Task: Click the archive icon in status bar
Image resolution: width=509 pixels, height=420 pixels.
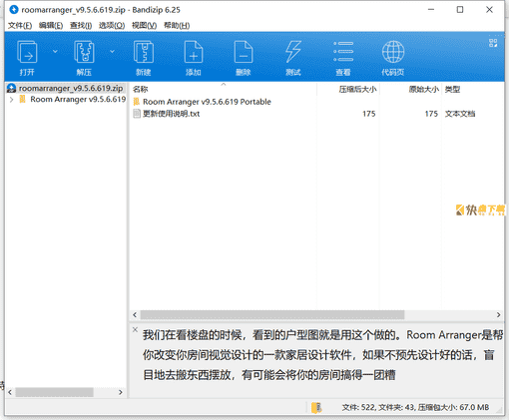Action: 316,407
